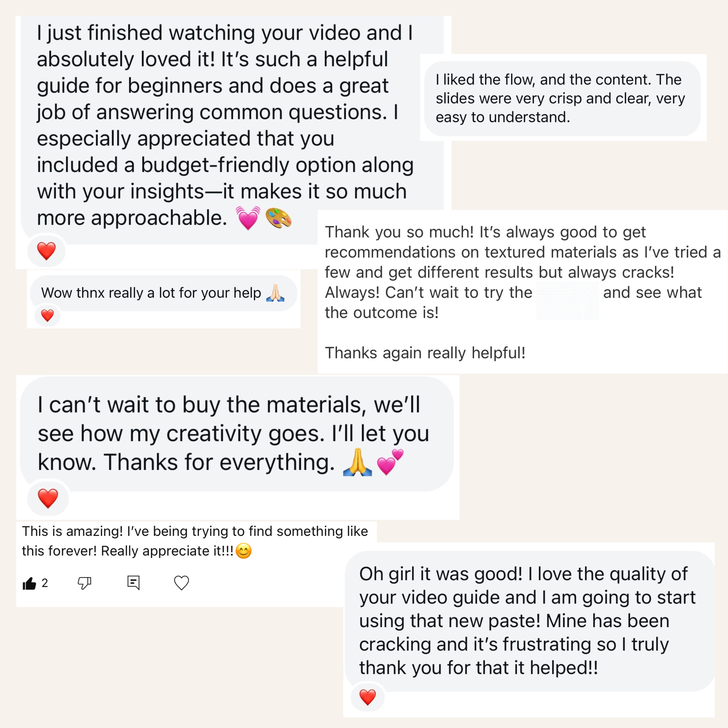Image resolution: width=728 pixels, height=728 pixels.
Task: Click the outlined heart icon
Action: [x=181, y=583]
